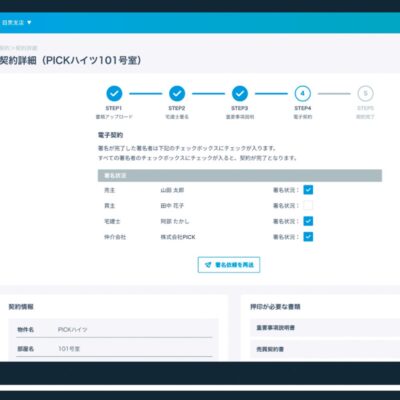Expand the 目黒支店 dropdown arrow
This screenshot has height=400, width=400.
(29, 23)
